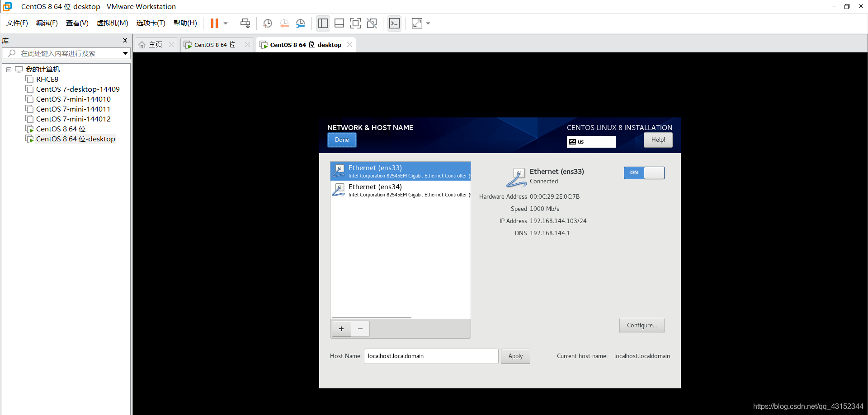Pause the virtual machine

tap(214, 23)
